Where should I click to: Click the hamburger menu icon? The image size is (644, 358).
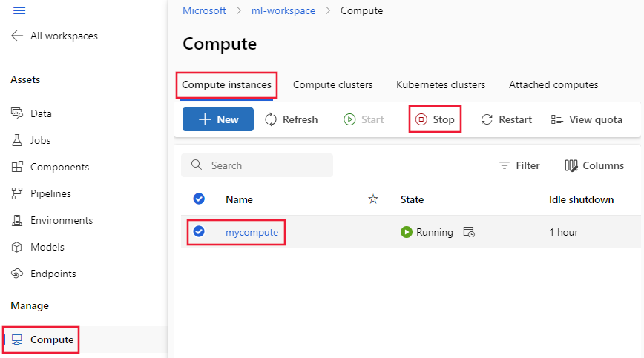[x=19, y=10]
